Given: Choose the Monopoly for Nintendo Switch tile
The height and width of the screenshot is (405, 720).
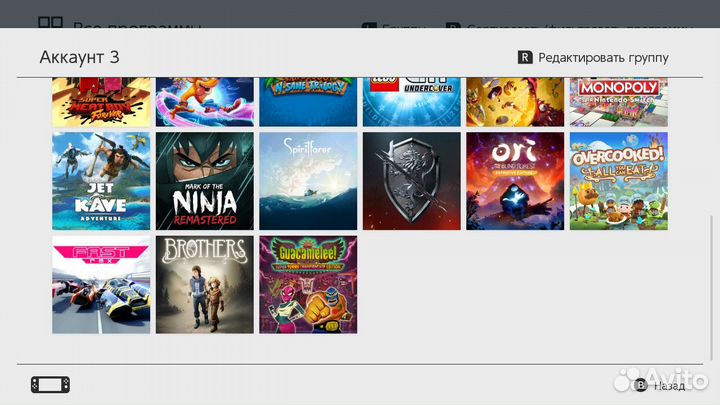Looking at the screenshot, I should [x=618, y=102].
